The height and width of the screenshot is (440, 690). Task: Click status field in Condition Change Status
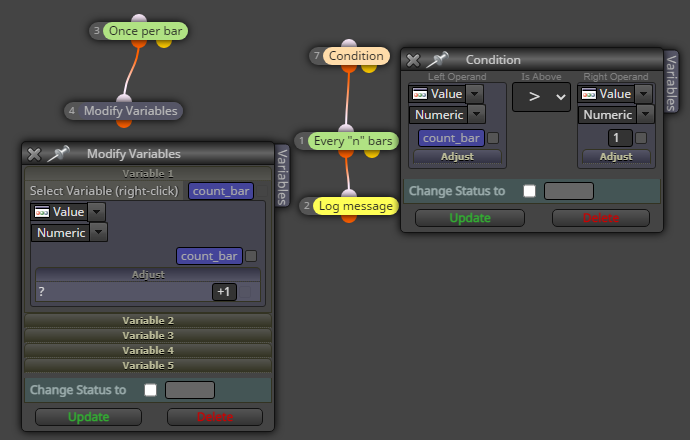click(569, 191)
